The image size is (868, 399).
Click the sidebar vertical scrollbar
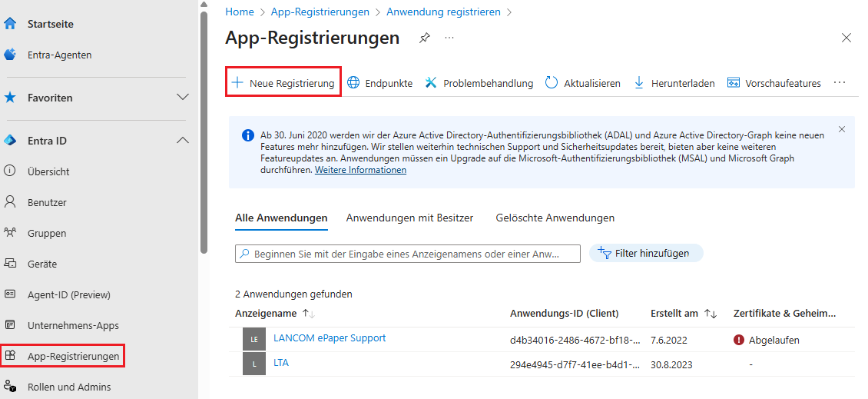204,131
